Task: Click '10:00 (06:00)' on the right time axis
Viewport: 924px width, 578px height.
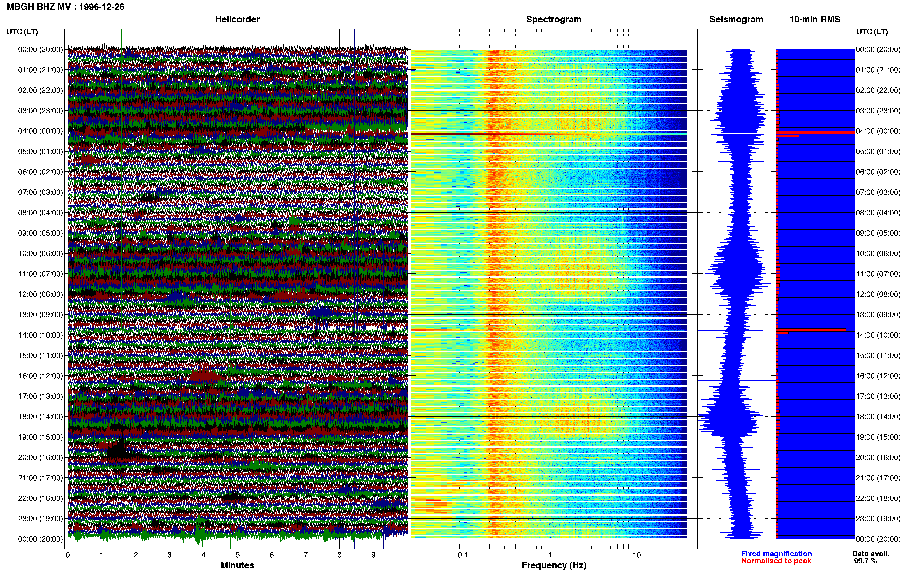Action: tap(878, 253)
